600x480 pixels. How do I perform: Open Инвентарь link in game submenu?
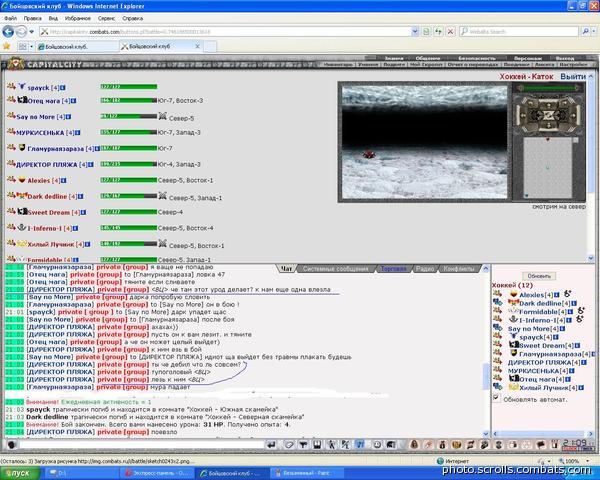(x=338, y=65)
